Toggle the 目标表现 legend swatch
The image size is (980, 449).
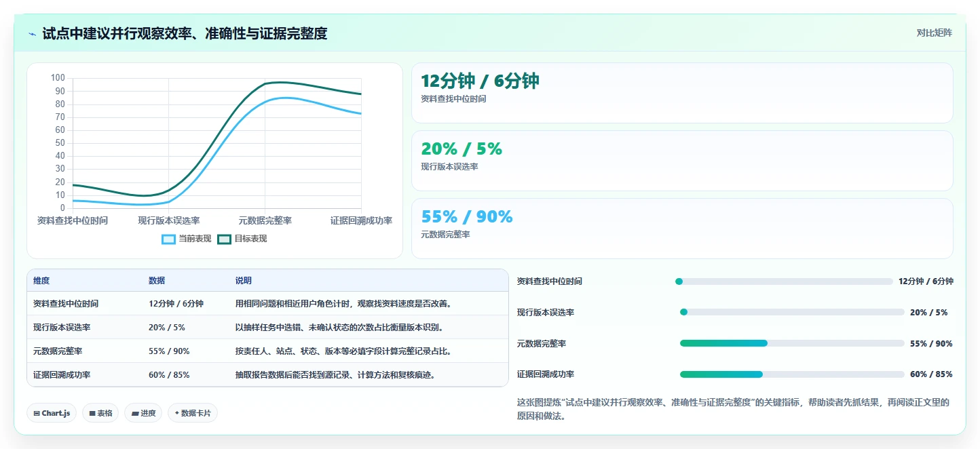[x=225, y=239]
